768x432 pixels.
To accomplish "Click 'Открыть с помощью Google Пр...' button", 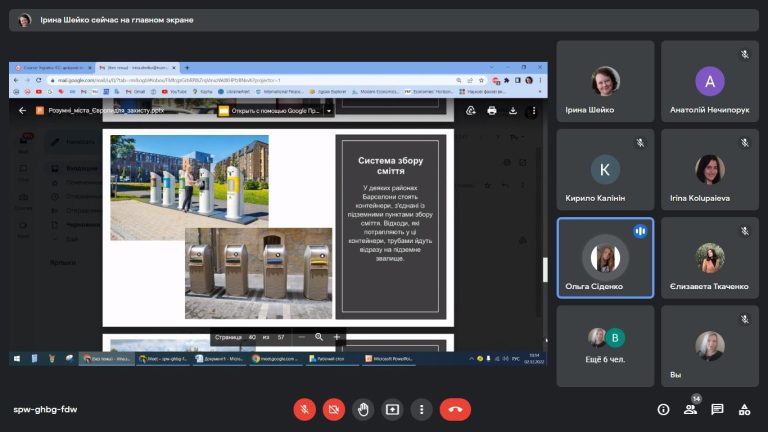I will (x=270, y=111).
